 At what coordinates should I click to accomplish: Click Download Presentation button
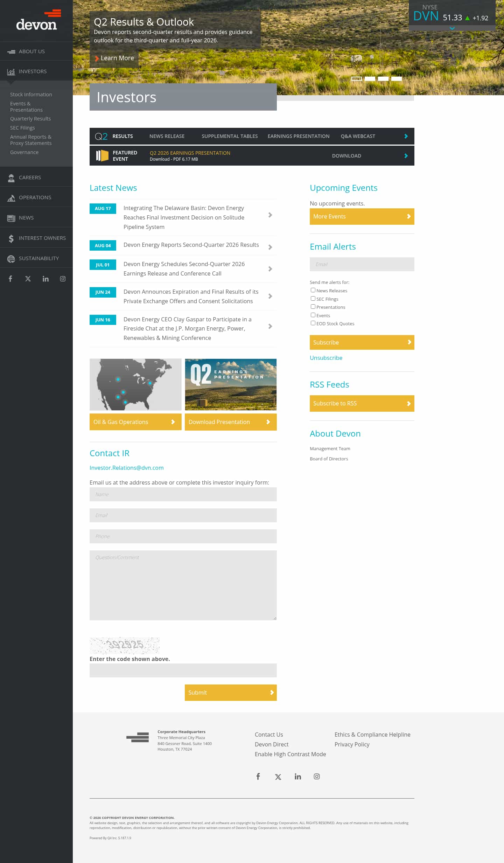(231, 422)
